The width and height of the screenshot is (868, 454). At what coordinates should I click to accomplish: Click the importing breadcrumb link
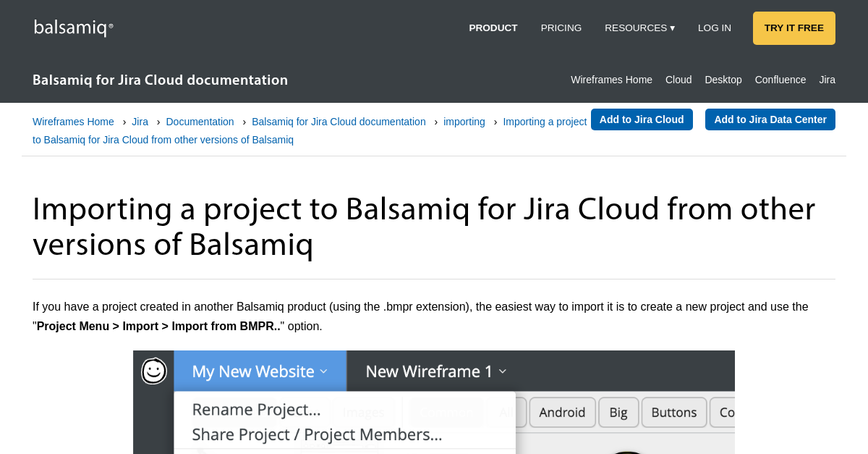pos(464,122)
